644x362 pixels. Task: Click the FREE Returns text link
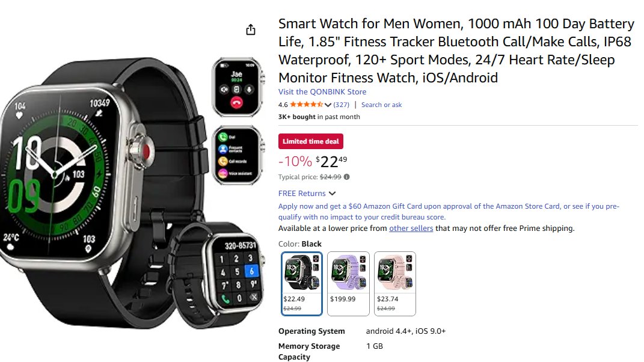(302, 193)
